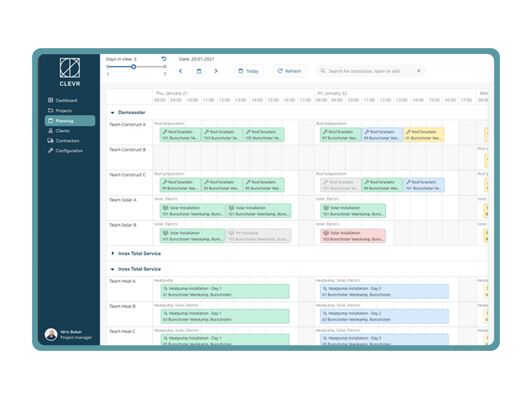Click the Team Heat B row label
Screen dimensions: 532x399
(122, 306)
